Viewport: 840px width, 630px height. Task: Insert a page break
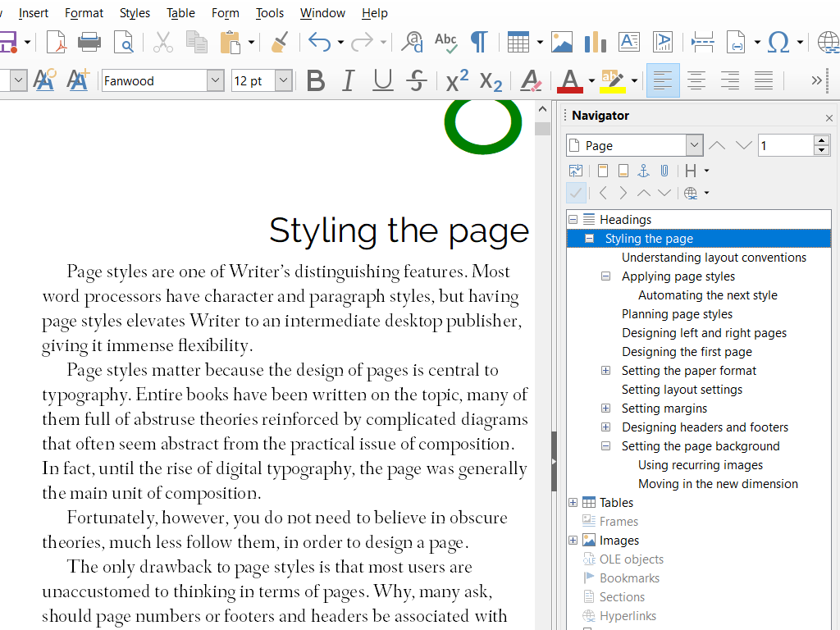(702, 42)
